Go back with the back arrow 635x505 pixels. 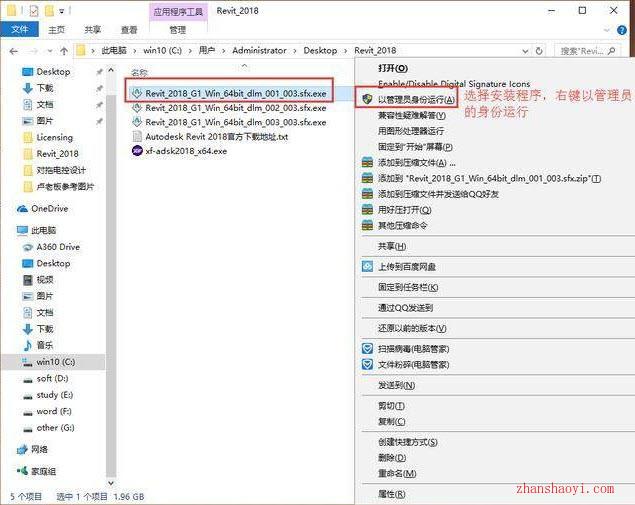14,51
